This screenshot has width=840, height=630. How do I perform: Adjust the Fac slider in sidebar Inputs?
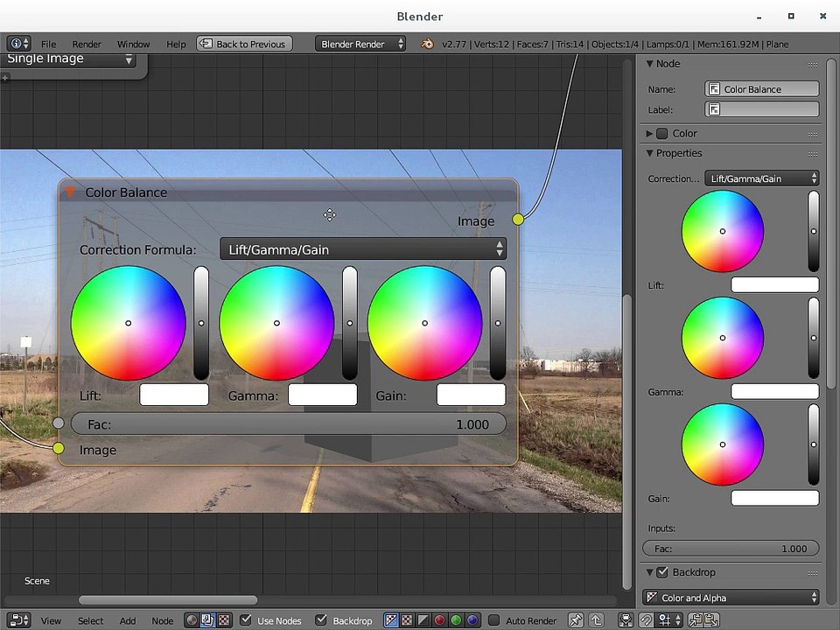click(731, 549)
